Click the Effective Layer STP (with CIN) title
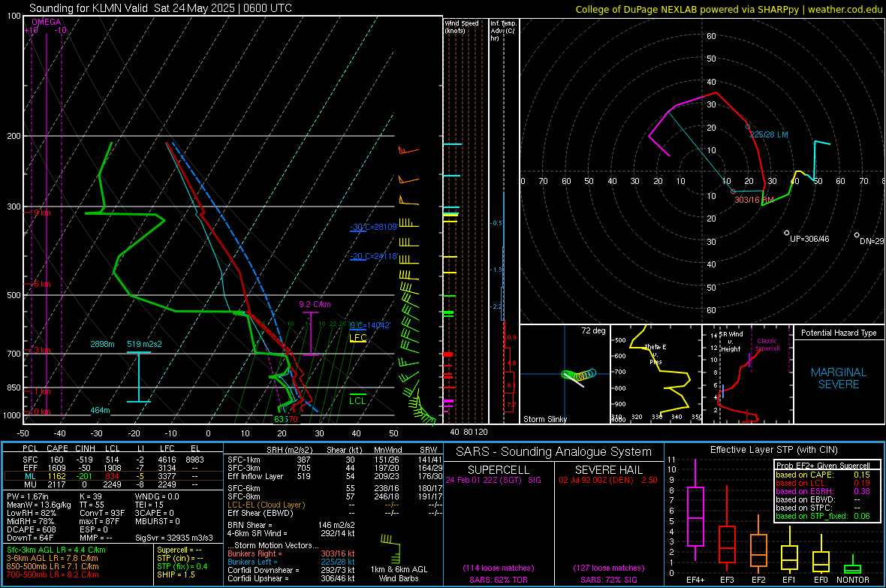This screenshot has height=588, width=886. click(x=773, y=450)
